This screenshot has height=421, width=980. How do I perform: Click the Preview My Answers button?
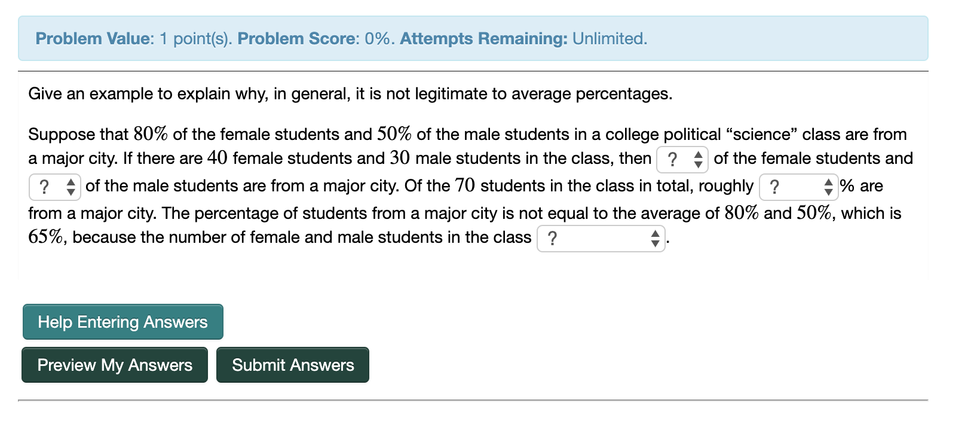pyautogui.click(x=115, y=365)
